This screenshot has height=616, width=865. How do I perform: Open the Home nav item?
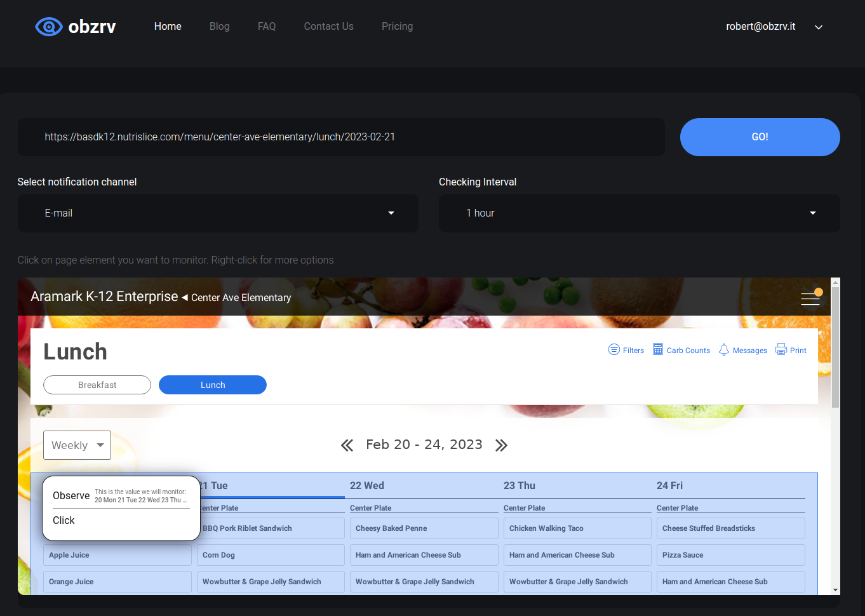[168, 26]
